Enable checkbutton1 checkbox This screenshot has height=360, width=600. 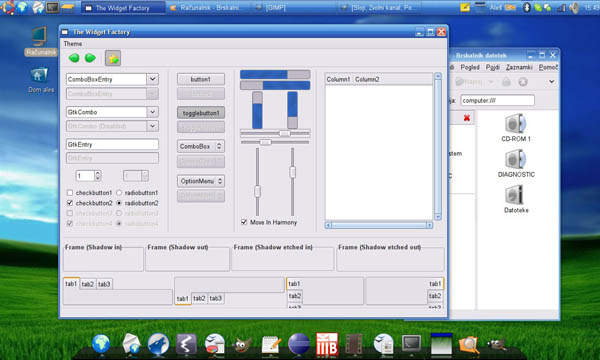pyautogui.click(x=70, y=192)
